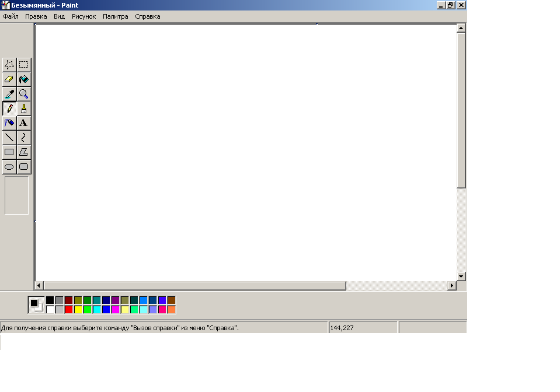This screenshot has height=392, width=560.
Task: Click the horizontal scrollbar thumb
Action: pyautogui.click(x=195, y=286)
